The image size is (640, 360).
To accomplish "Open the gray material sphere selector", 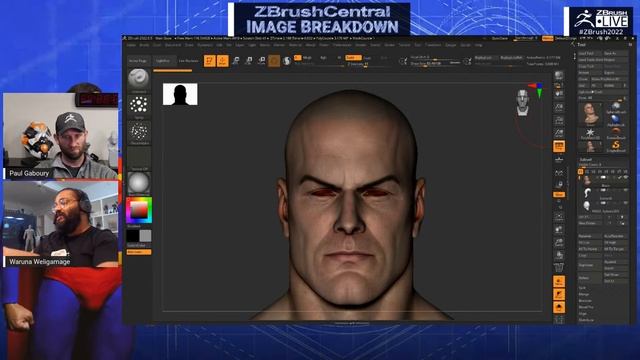I will pyautogui.click(x=139, y=183).
